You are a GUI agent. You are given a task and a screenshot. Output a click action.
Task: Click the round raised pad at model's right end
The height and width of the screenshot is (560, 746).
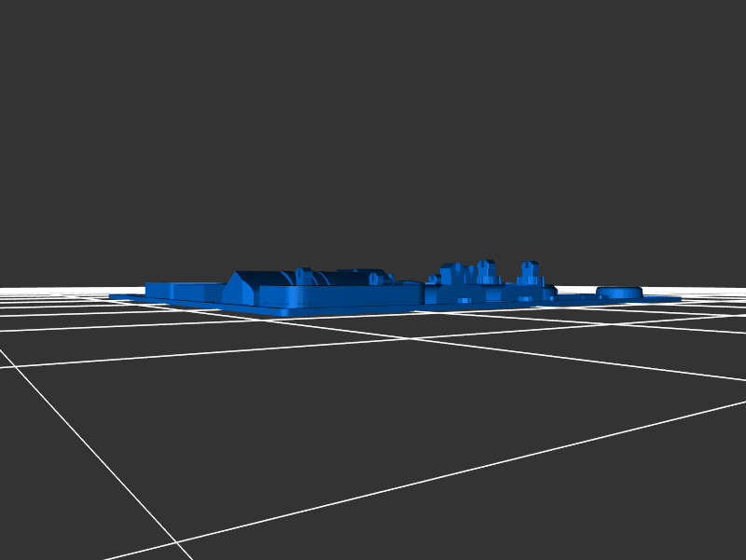click(x=618, y=292)
